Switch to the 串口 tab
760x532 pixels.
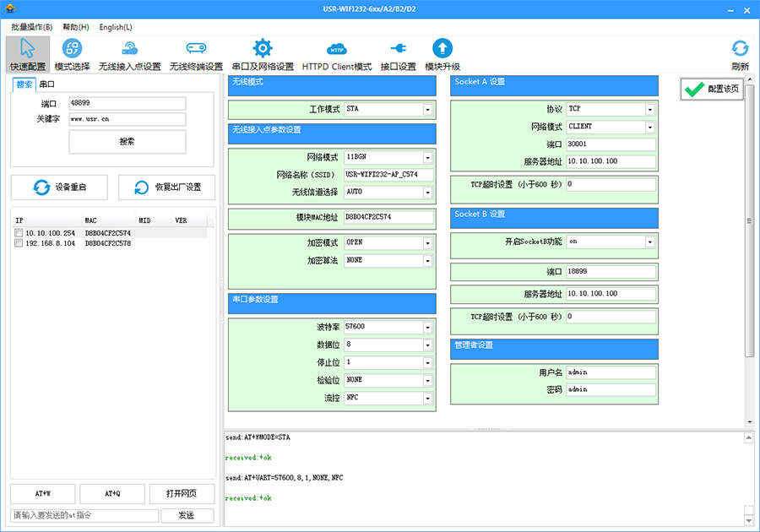pos(47,84)
